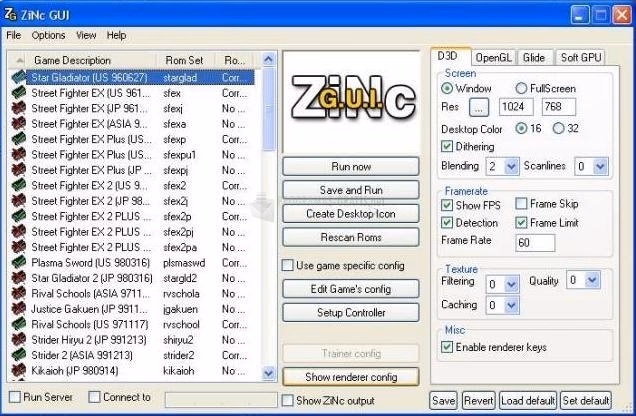The width and height of the screenshot is (636, 416).
Task: Click the red chip icon for rvschola row
Action: 19,293
